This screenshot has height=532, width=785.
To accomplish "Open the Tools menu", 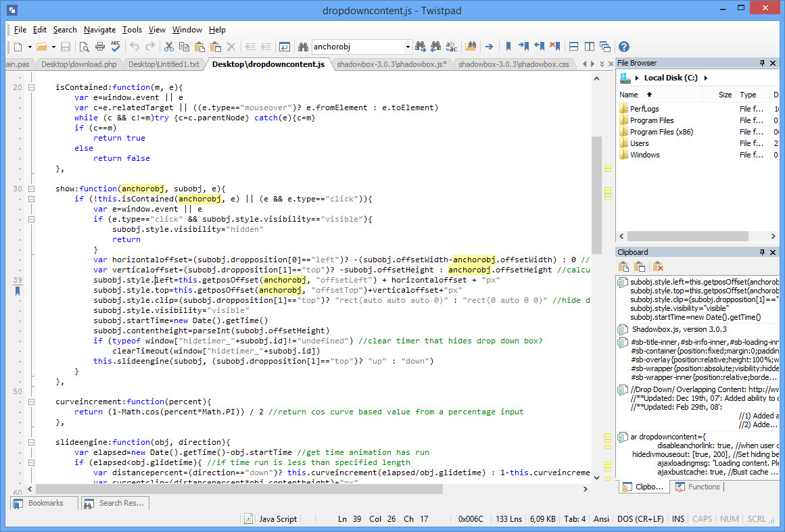I will coord(132,30).
